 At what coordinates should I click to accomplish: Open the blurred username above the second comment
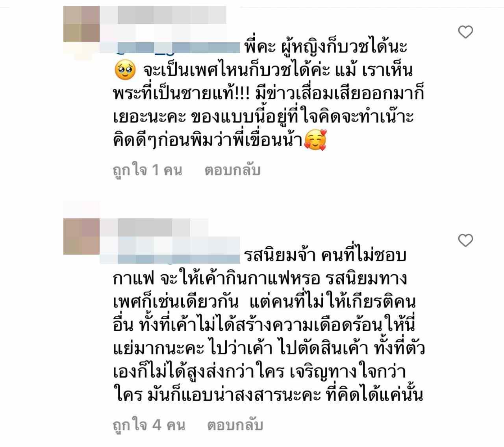154,227
